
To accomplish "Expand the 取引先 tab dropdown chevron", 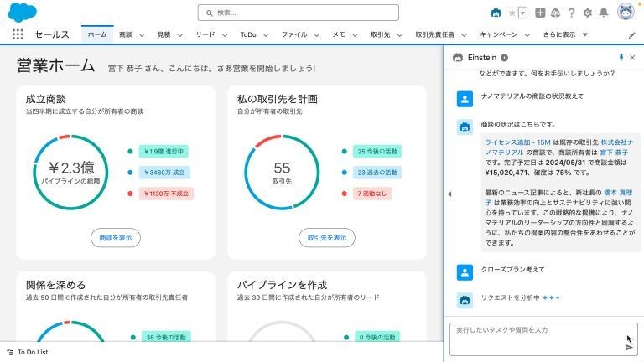I will [400, 35].
